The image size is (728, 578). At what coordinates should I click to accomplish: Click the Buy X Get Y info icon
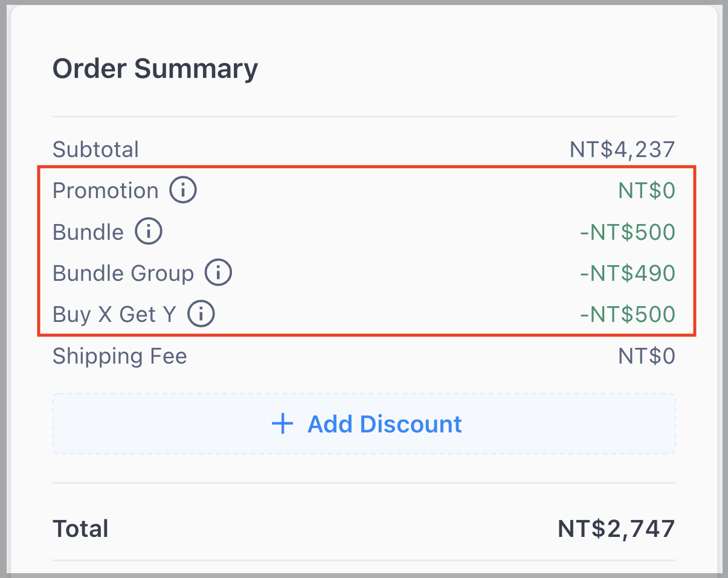coord(201,314)
